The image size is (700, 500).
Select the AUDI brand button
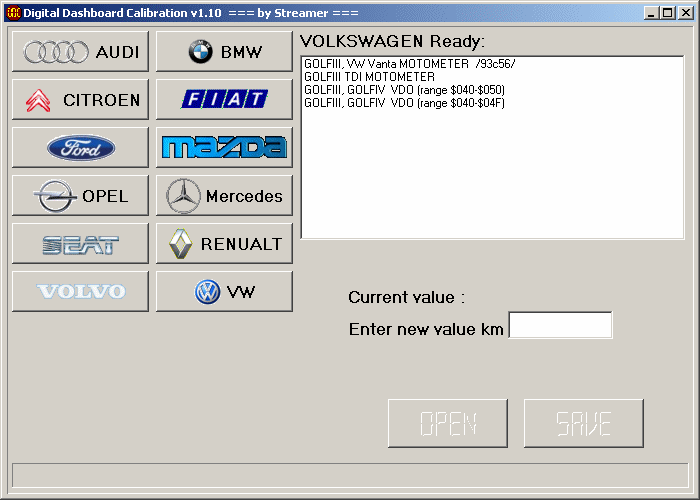click(x=80, y=51)
